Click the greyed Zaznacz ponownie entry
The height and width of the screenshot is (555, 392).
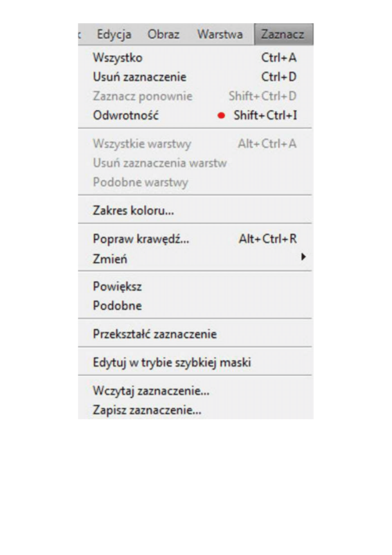click(143, 96)
